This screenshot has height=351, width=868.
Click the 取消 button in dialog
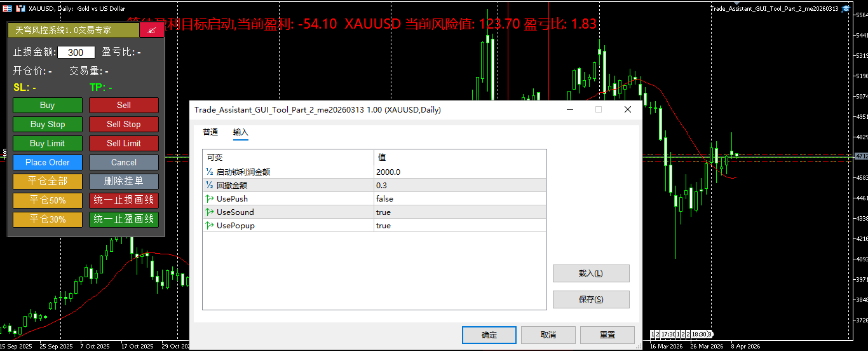pos(548,335)
